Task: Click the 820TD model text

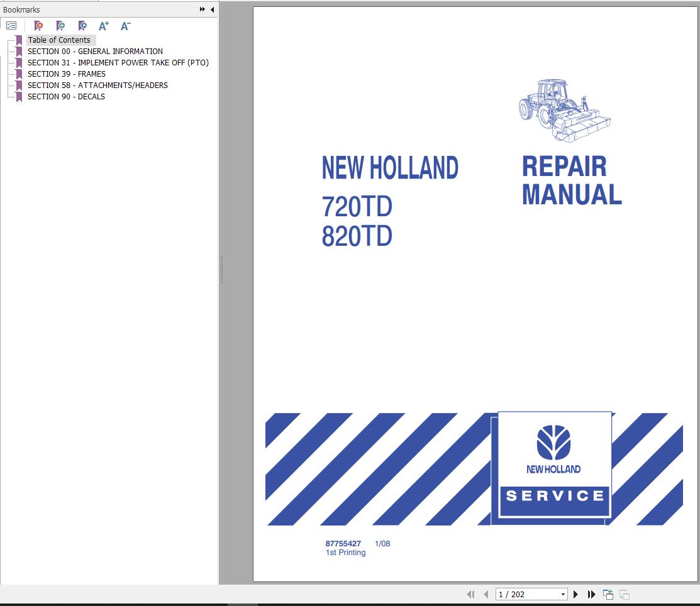Action: [x=357, y=236]
